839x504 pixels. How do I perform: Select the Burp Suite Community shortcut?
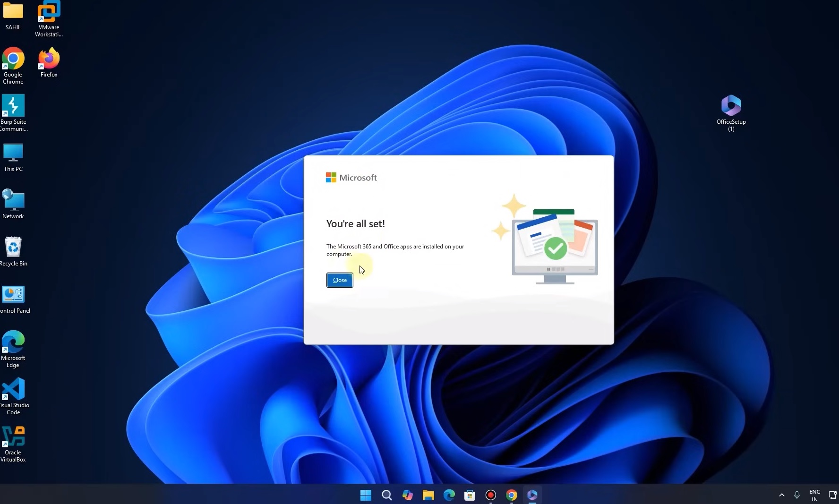coord(13,113)
